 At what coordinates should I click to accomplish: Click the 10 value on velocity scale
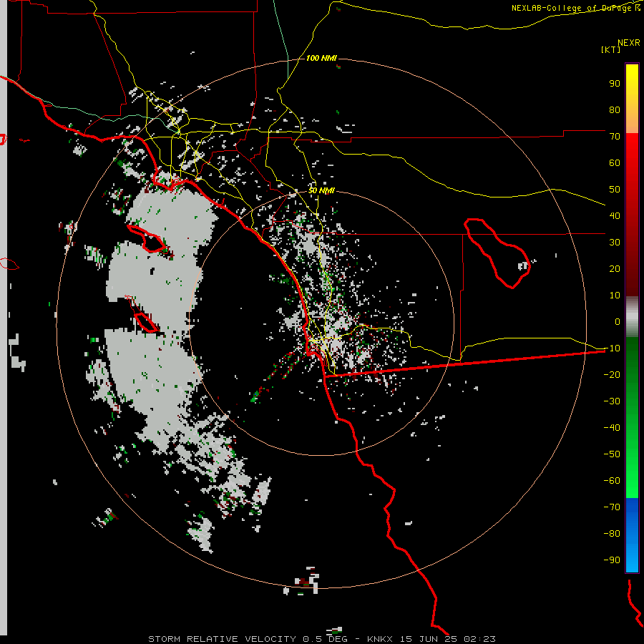(x=615, y=296)
